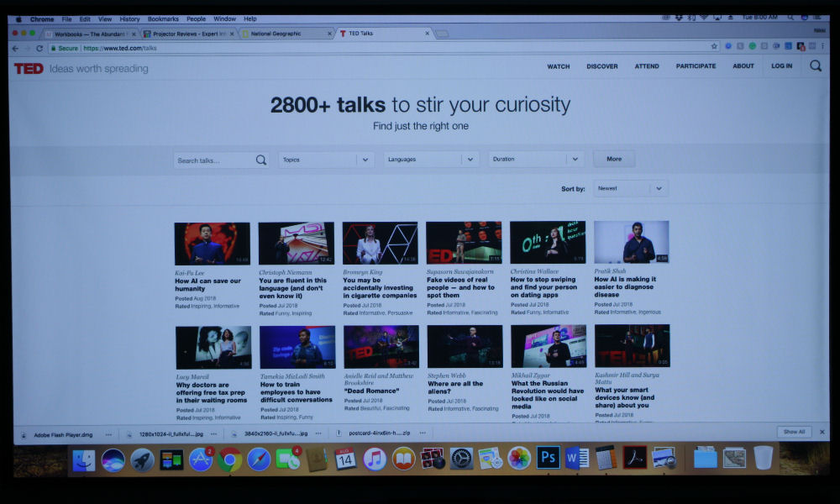Open the Stephen Webb talk thumbnail

pos(465,347)
